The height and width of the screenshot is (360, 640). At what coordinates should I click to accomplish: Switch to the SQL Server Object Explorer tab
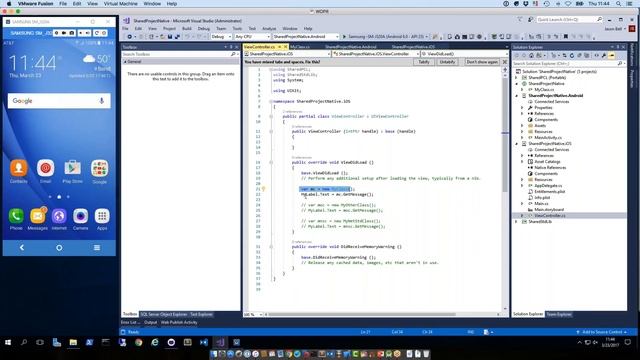pyautogui.click(x=164, y=315)
